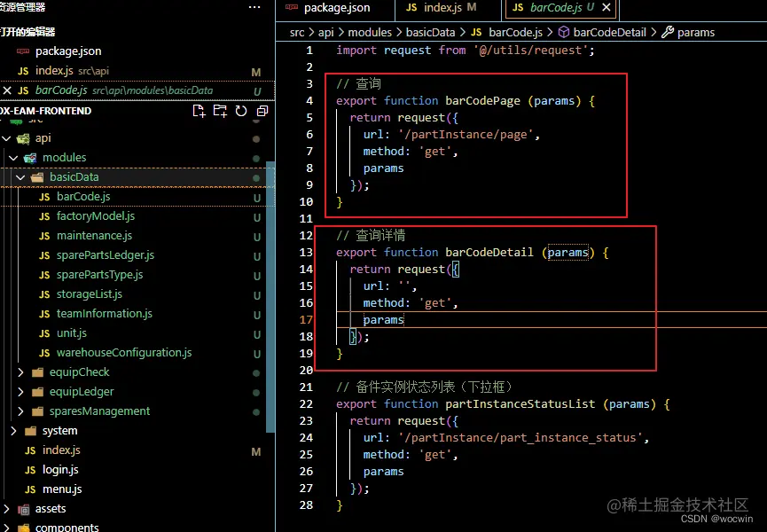
Task: Click the barCodePage function name
Action: (482, 101)
